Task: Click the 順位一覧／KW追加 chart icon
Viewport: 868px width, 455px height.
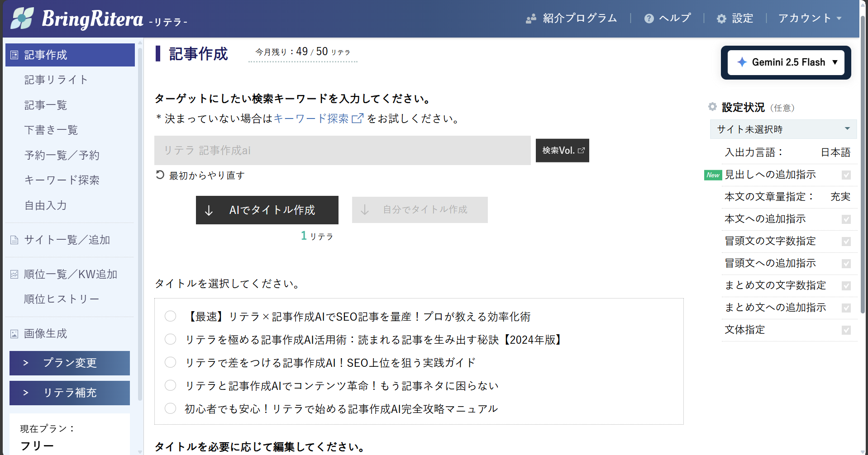Action: click(14, 275)
